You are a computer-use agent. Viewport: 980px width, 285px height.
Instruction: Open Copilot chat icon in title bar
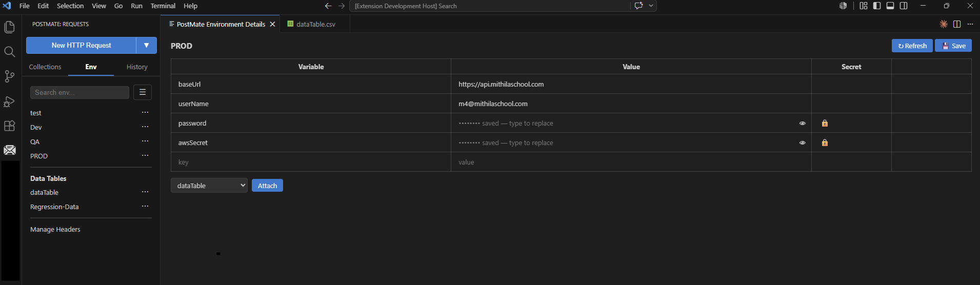pos(638,6)
